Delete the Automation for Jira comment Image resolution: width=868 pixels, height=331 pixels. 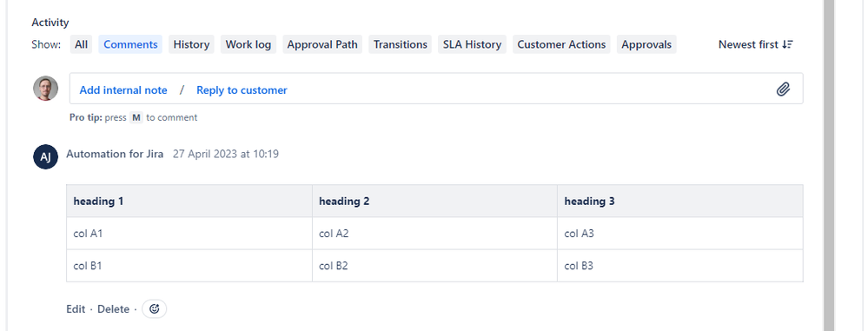(114, 309)
